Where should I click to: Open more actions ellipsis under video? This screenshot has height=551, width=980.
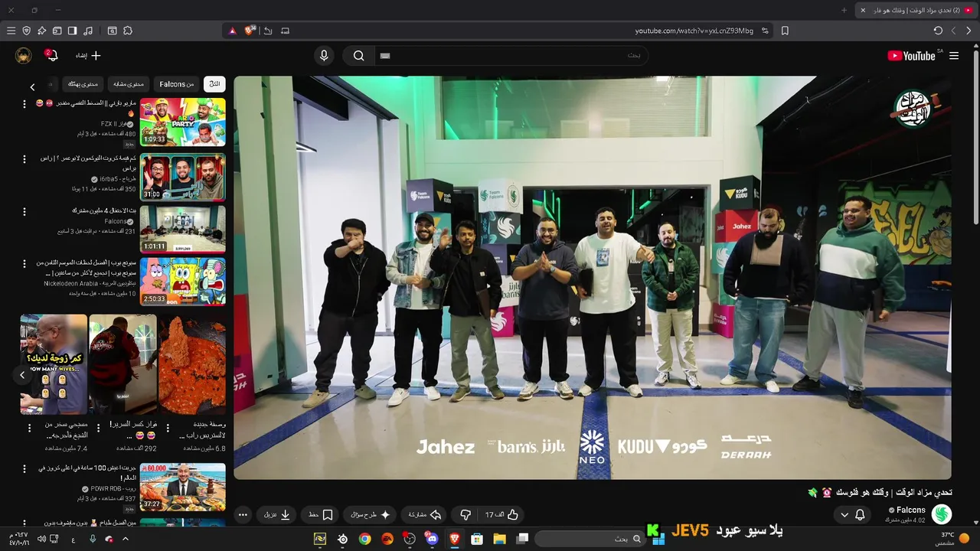(243, 515)
